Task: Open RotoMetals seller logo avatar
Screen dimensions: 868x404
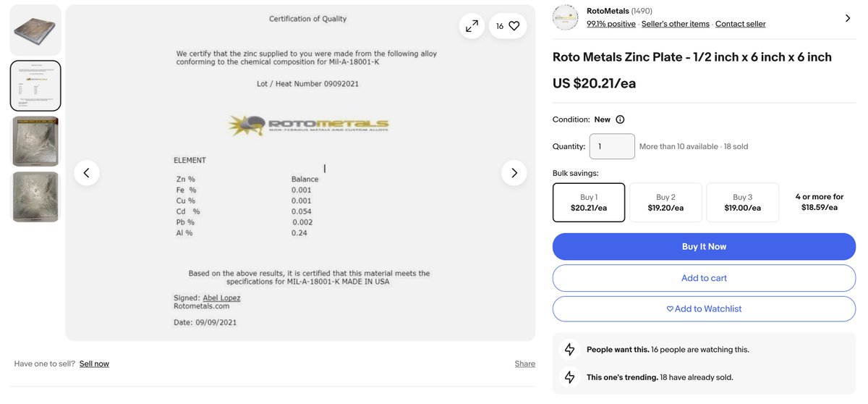Action: 566,17
